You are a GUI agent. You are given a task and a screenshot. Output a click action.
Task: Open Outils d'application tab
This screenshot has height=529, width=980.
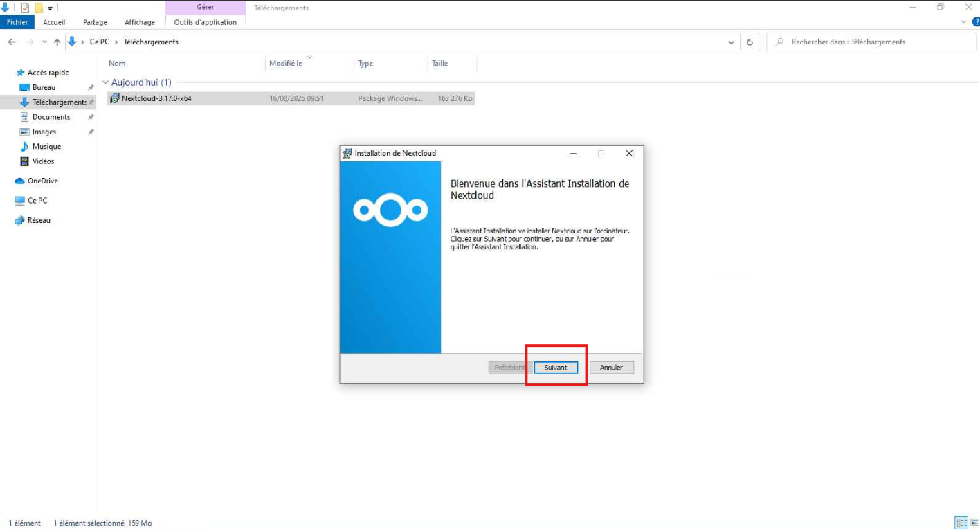206,22
